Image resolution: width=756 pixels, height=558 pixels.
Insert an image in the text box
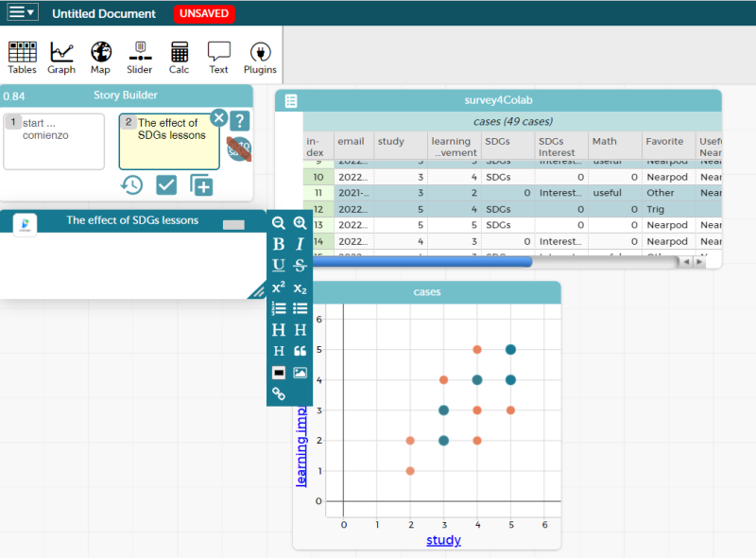point(300,373)
